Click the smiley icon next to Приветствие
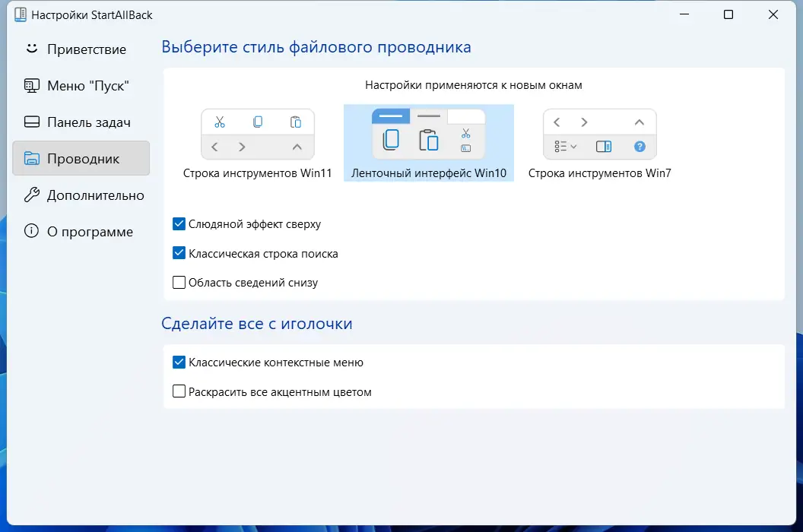803x532 pixels. [x=31, y=49]
